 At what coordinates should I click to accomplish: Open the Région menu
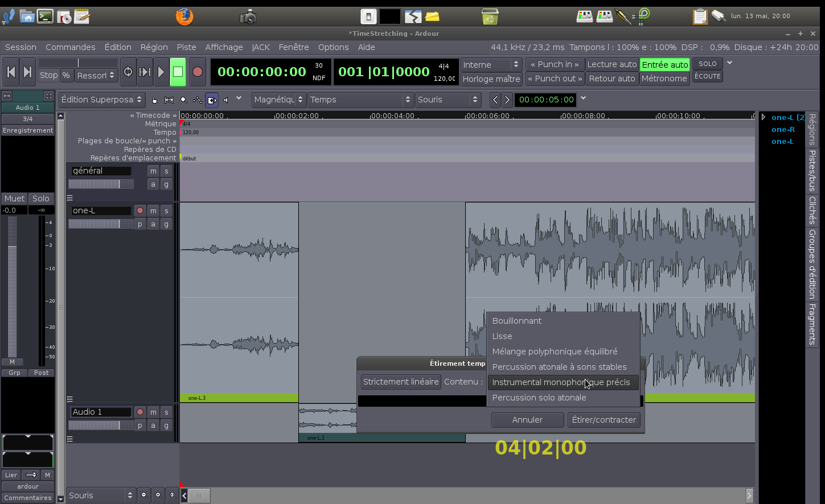click(x=154, y=47)
